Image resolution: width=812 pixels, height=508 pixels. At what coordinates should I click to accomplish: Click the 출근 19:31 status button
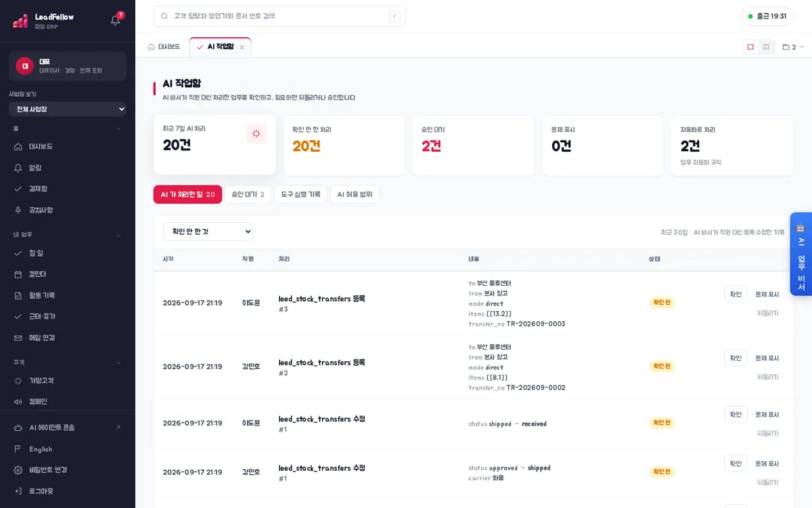pos(767,16)
